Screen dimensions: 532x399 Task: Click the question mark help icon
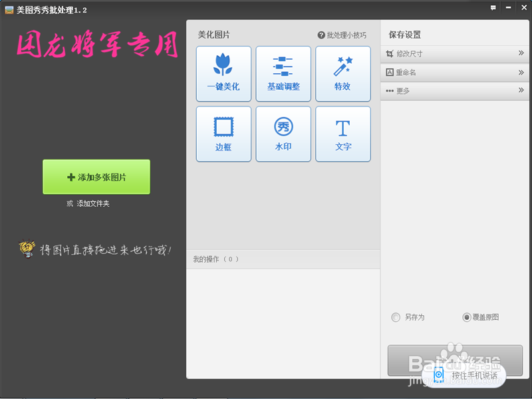(x=321, y=35)
